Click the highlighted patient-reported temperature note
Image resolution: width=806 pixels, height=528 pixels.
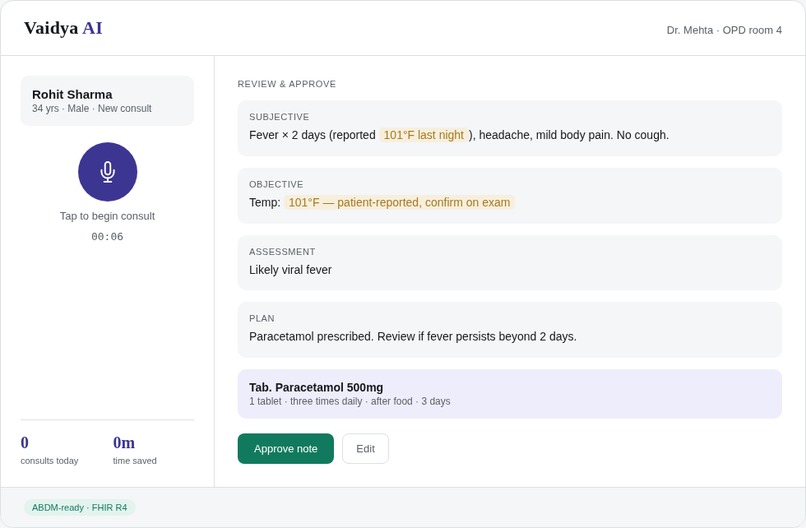[399, 203]
